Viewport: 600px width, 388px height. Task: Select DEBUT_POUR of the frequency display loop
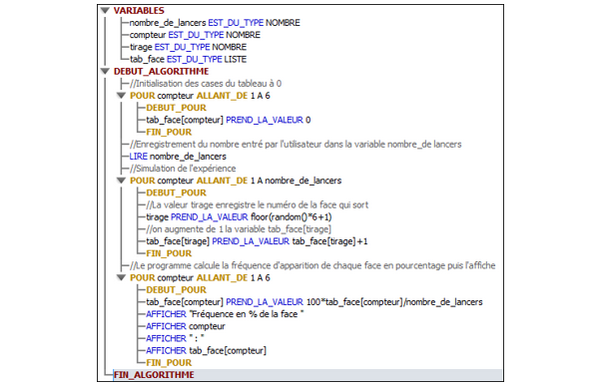[x=176, y=290]
